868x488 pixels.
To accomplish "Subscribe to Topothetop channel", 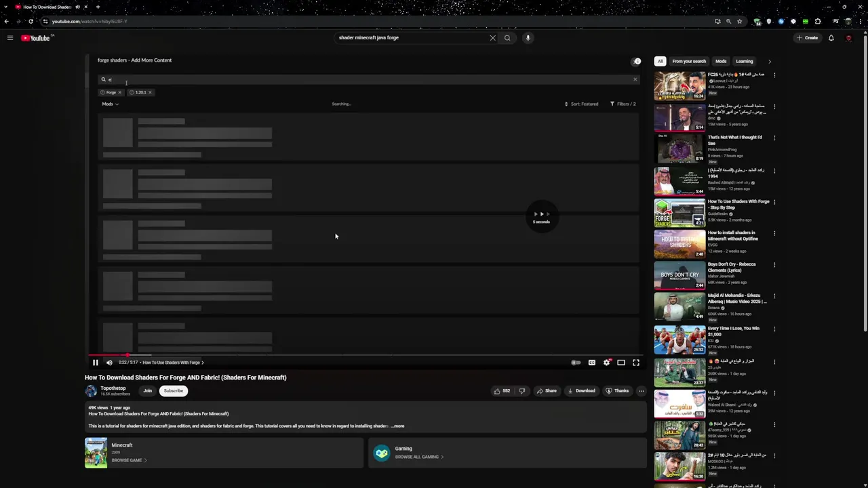I will 173,391.
